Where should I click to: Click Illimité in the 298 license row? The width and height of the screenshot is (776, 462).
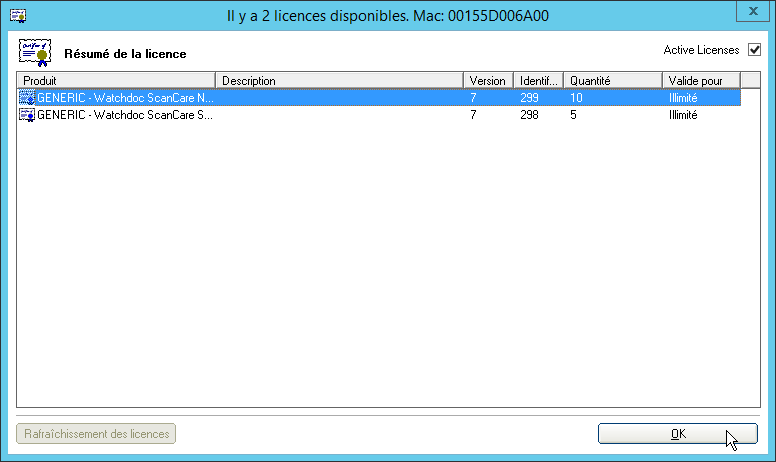point(683,115)
